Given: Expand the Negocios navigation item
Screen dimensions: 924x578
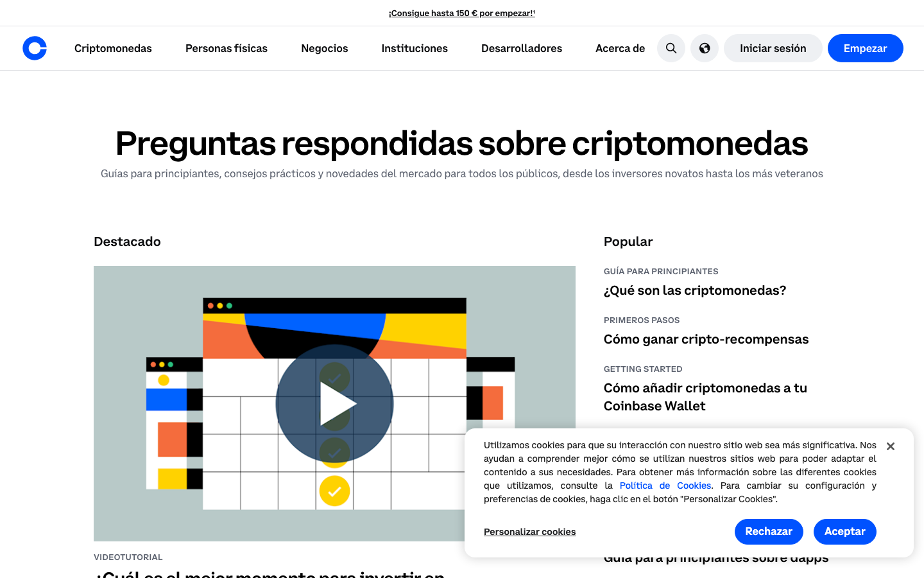Looking at the screenshot, I should tap(325, 48).
